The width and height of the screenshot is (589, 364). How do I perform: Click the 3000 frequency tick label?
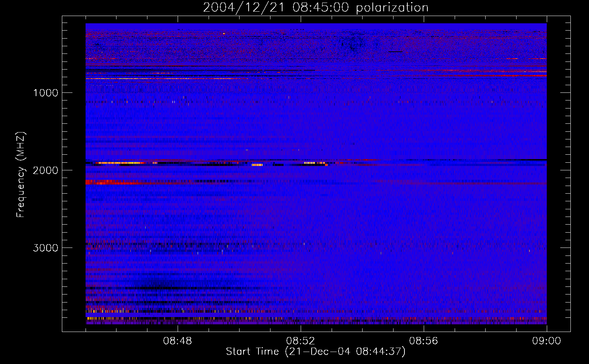click(46, 248)
